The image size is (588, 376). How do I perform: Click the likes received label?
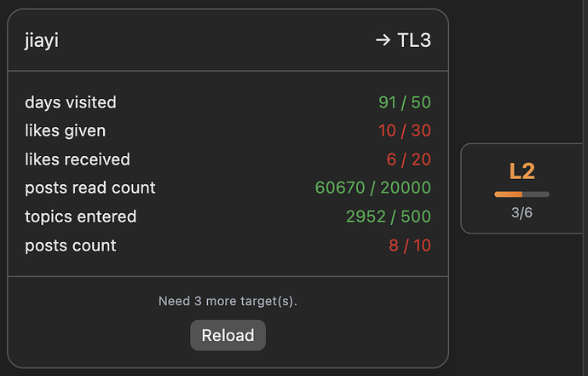[78, 159]
